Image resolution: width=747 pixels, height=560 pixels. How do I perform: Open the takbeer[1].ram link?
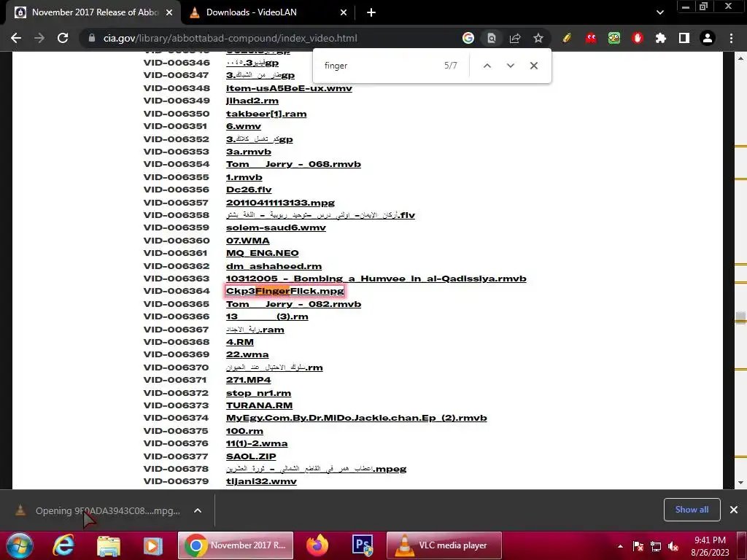pyautogui.click(x=266, y=114)
